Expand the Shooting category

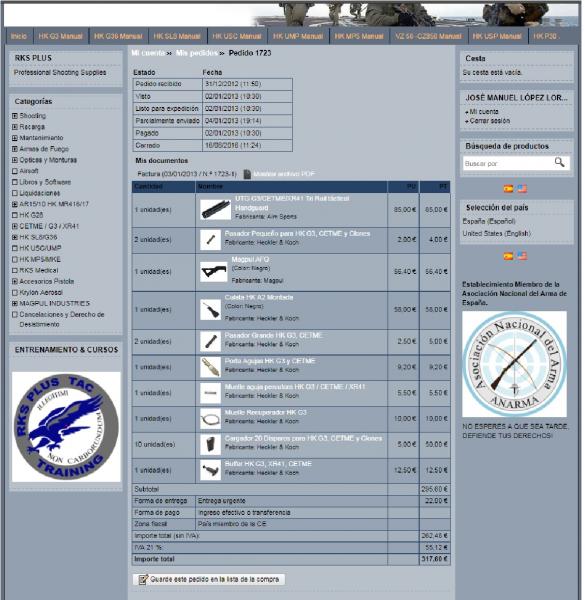(15, 116)
